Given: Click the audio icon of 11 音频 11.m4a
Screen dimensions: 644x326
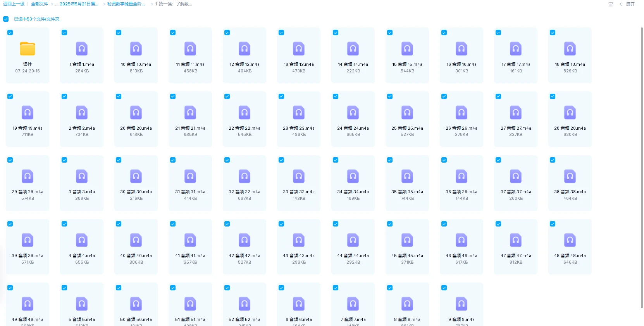Looking at the screenshot, I should coord(190,49).
